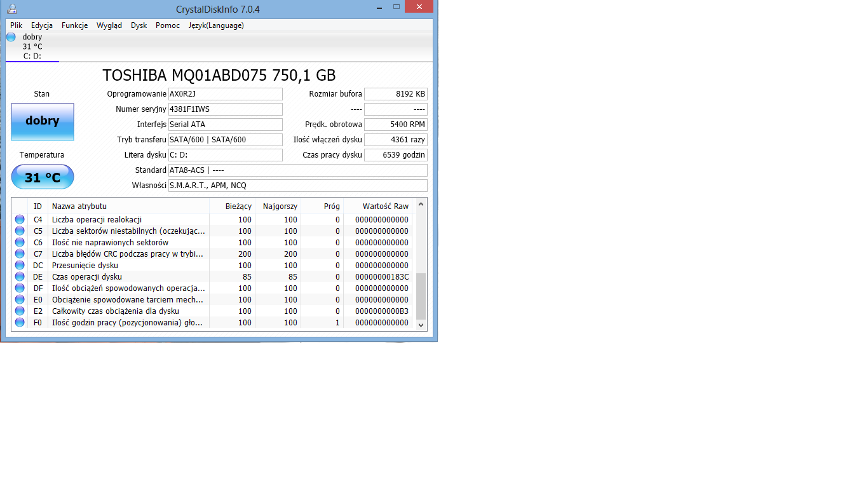Click the 'Bieżący' column header

232,206
